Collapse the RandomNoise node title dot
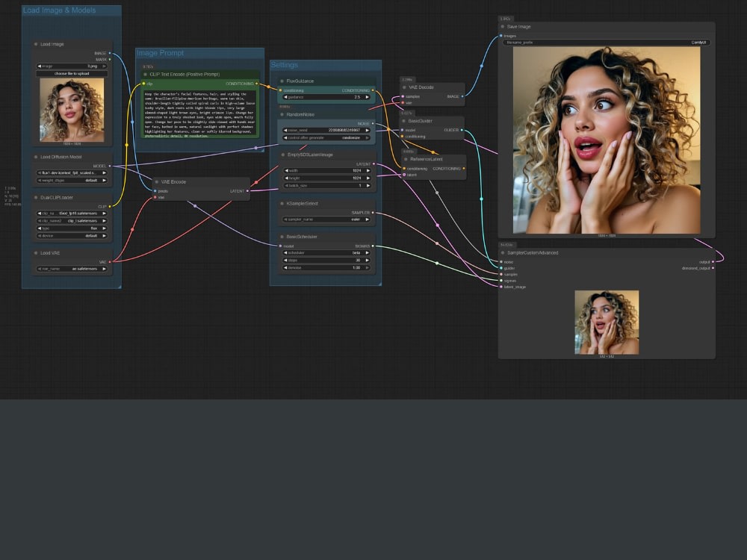This screenshot has height=560, width=747. point(282,114)
